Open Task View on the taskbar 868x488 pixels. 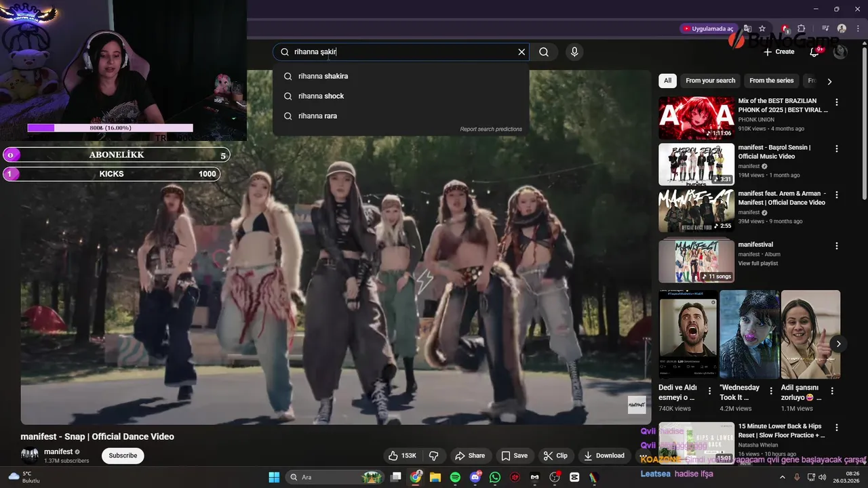395,477
